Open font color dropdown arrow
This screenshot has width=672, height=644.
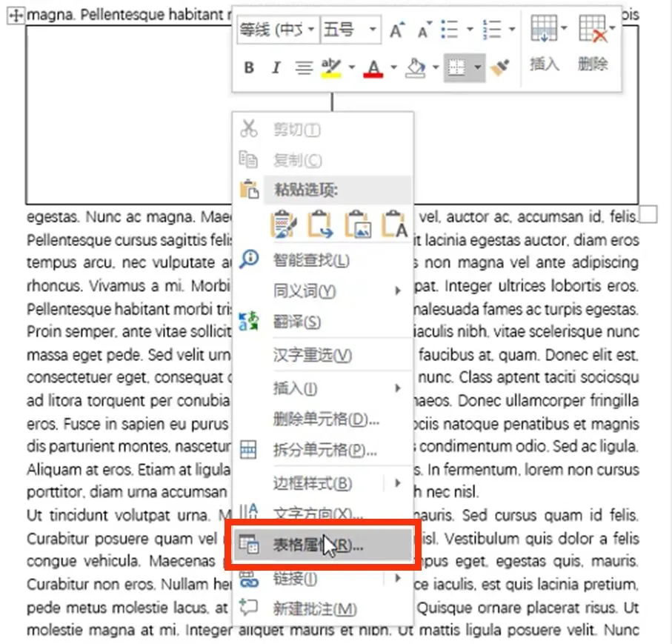(394, 67)
